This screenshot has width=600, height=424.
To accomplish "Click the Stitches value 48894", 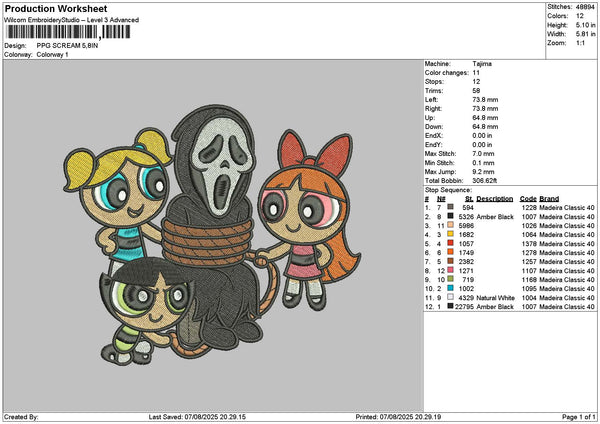I will (585, 7).
